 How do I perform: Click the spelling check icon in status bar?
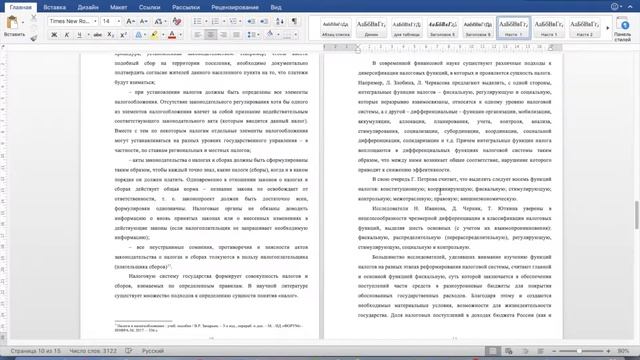pyautogui.click(x=129, y=351)
